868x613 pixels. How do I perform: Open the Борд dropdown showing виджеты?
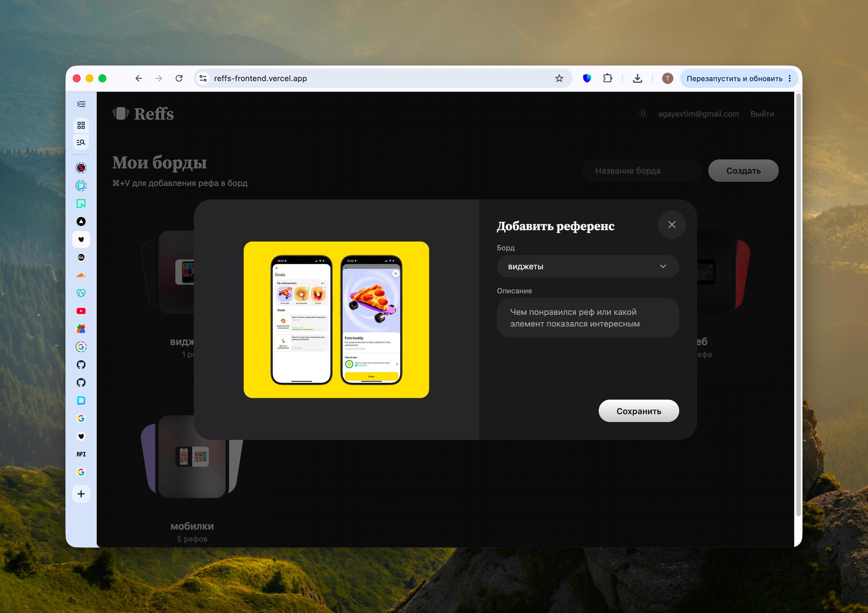588,266
